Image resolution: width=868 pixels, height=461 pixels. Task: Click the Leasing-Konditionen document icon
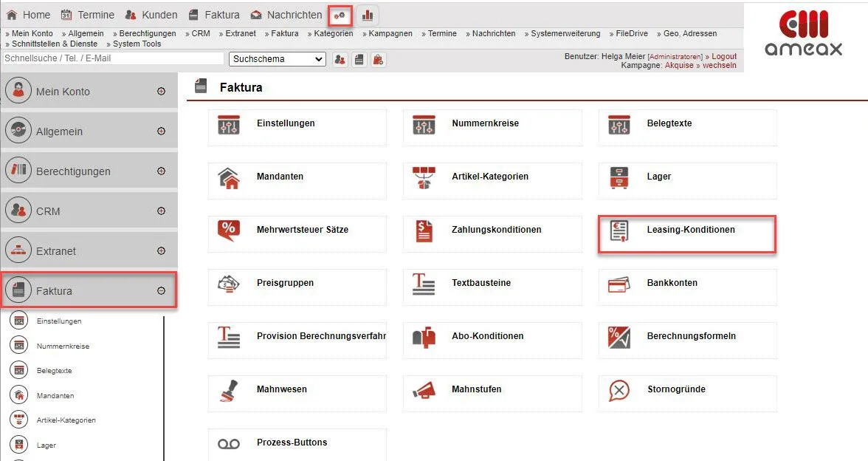point(619,231)
